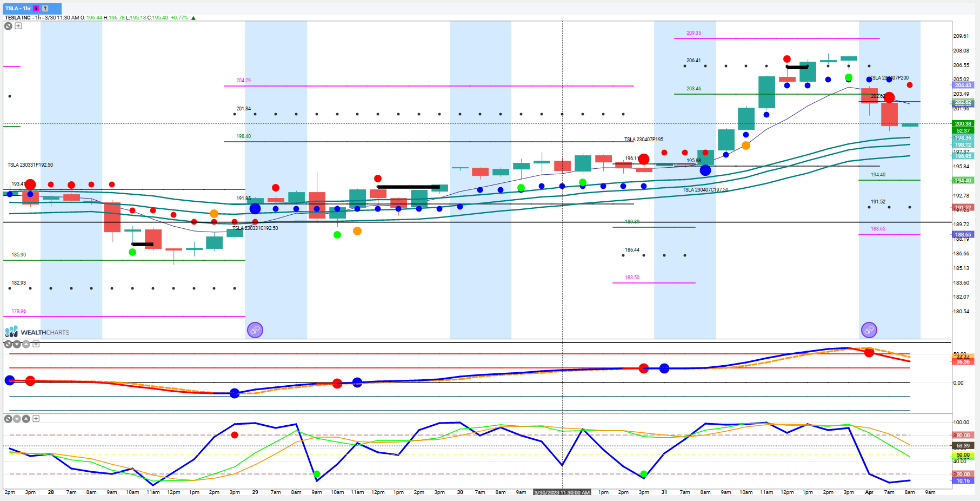Expand the main price pane plus icon

(18, 25)
